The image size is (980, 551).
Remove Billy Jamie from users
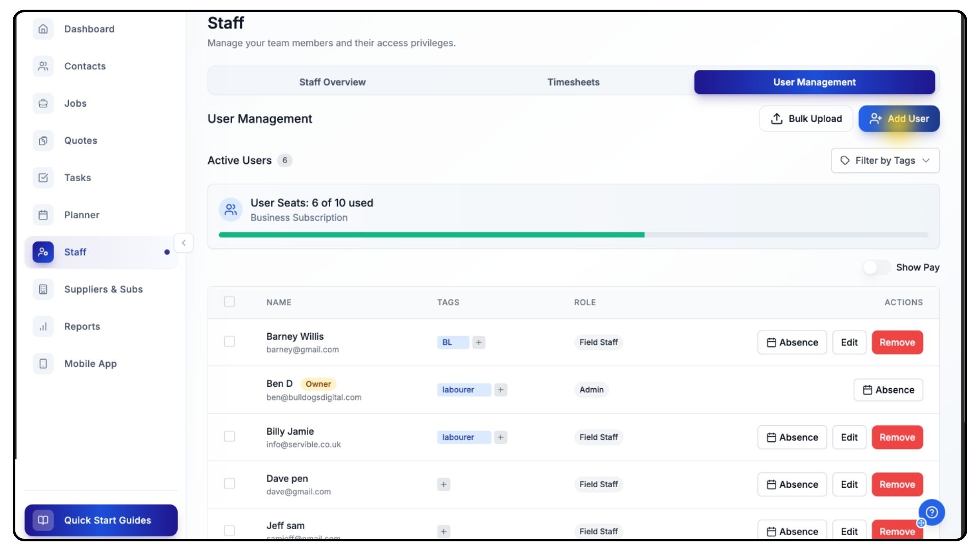click(897, 437)
